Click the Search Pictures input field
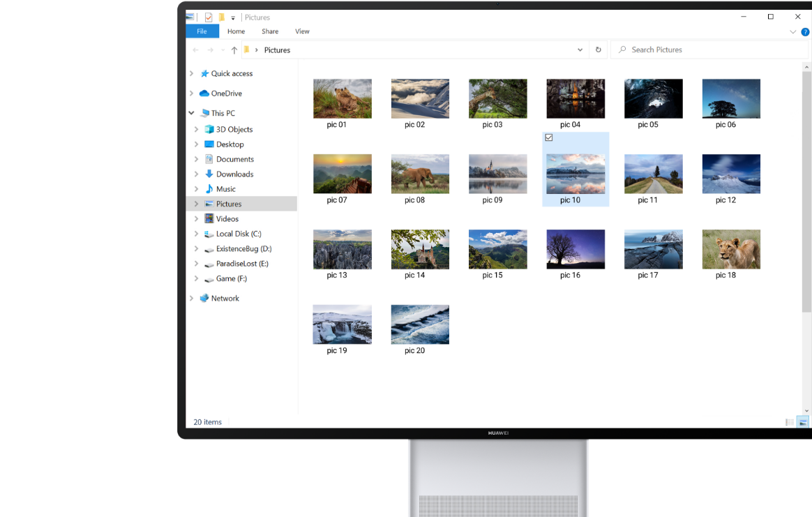This screenshot has height=517, width=812. click(712, 50)
